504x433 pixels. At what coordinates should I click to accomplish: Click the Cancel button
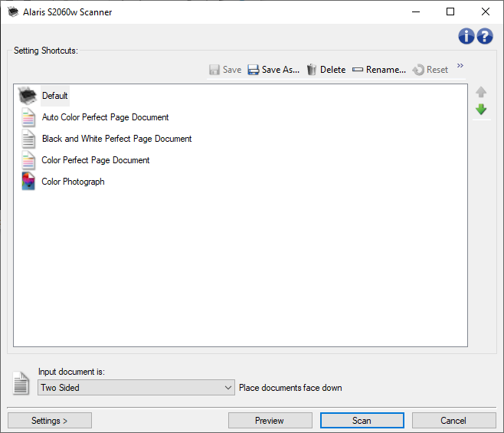point(454,421)
